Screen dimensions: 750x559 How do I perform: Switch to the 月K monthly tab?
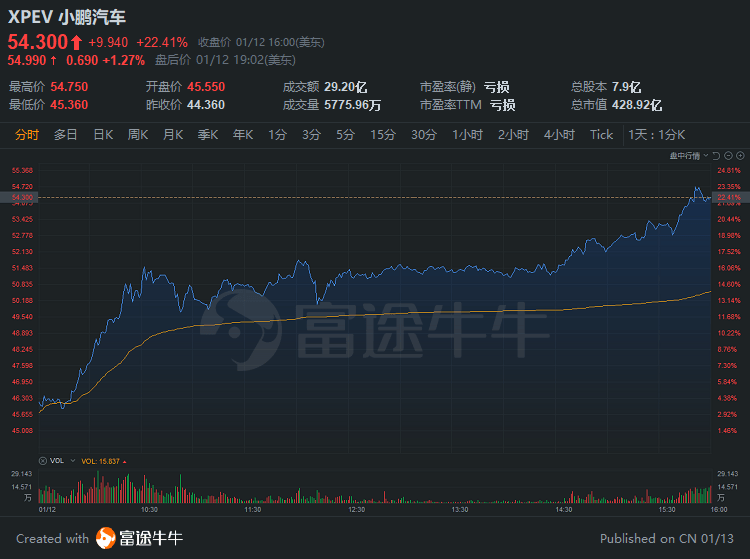[x=173, y=135]
